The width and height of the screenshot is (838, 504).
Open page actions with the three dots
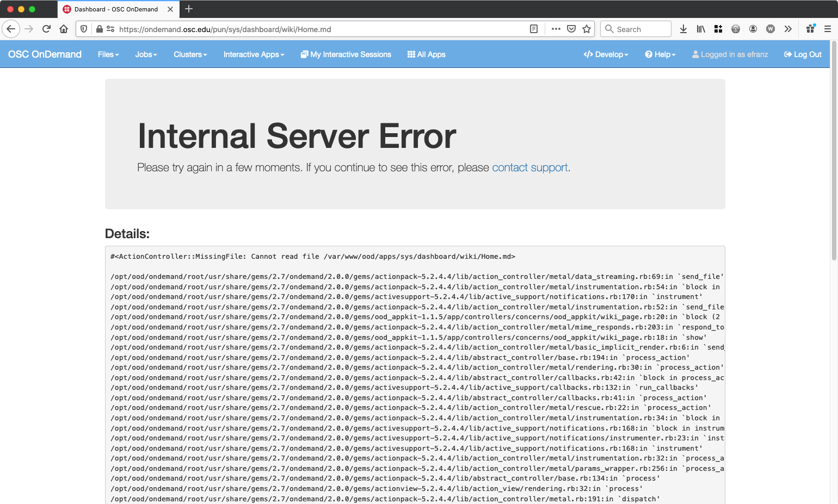556,29
